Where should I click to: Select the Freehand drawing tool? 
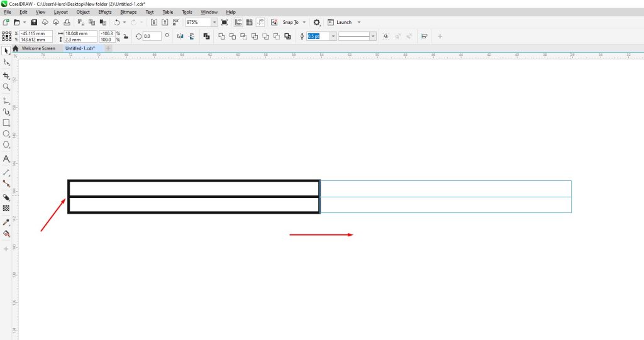[x=6, y=101]
